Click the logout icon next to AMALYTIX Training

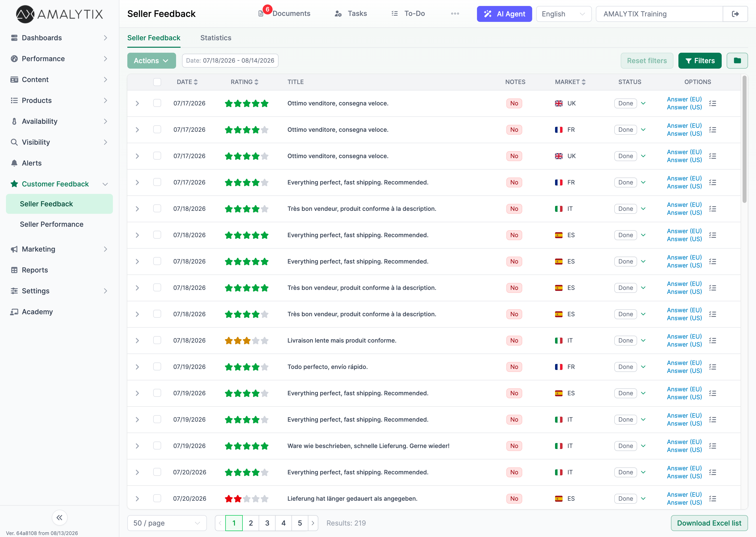(735, 14)
